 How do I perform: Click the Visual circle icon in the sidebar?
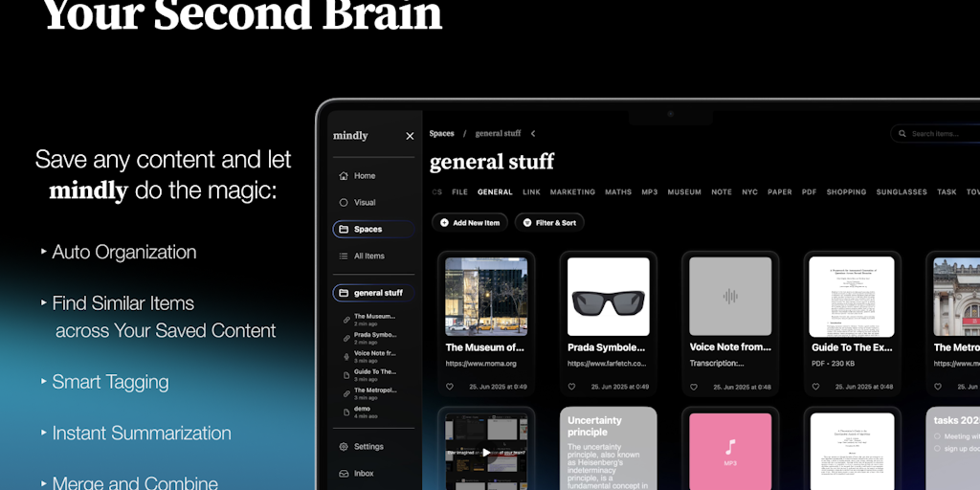[344, 203]
